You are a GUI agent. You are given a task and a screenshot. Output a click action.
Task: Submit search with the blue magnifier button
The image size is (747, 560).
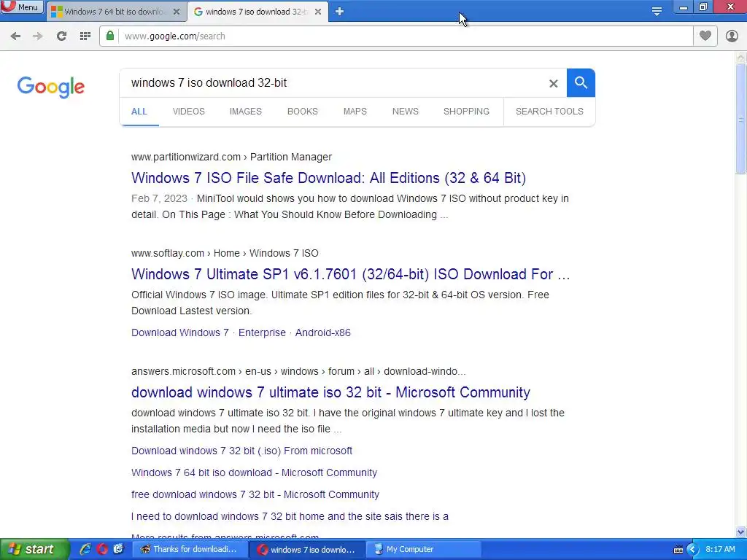[581, 83]
